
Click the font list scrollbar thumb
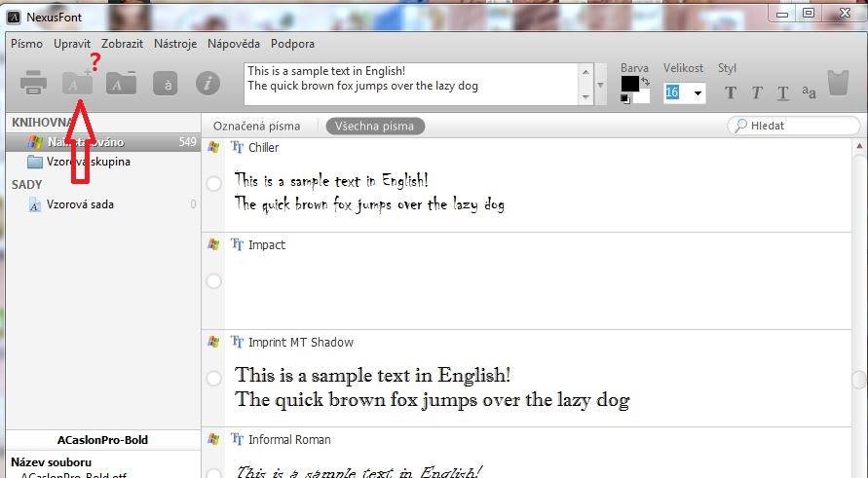(x=858, y=380)
